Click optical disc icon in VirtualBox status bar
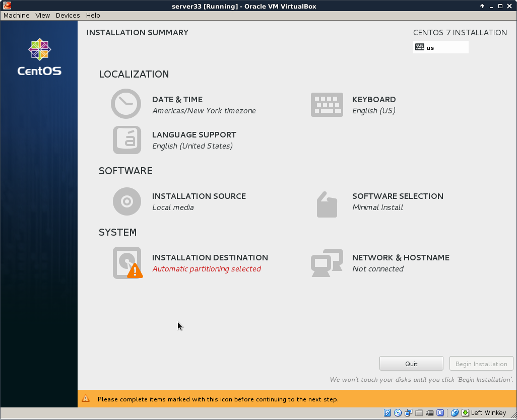This screenshot has width=517, height=420. (398, 413)
